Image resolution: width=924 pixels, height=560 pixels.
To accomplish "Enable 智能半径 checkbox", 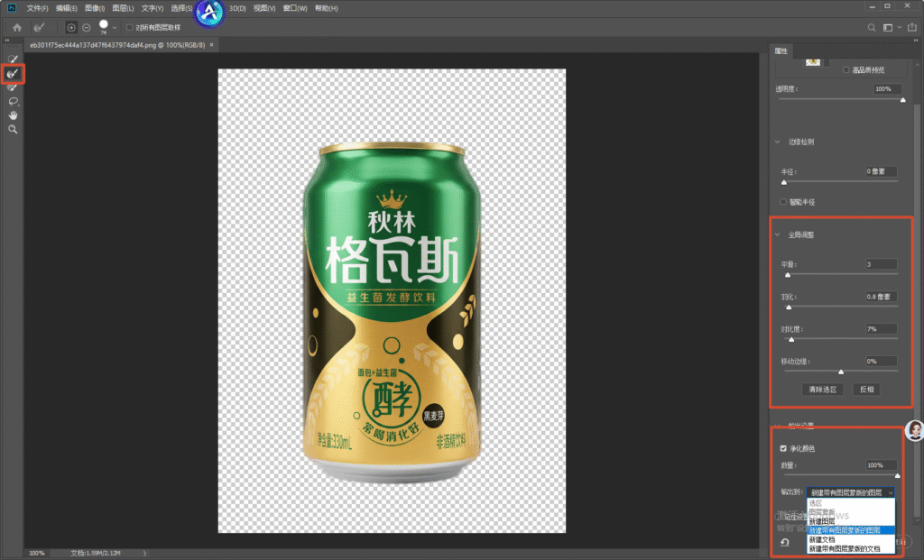I will point(783,202).
